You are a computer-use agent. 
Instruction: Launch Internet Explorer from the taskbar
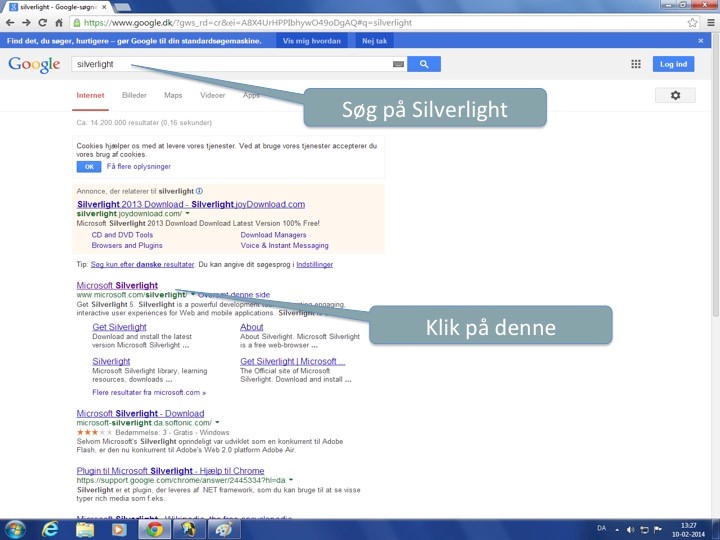pyautogui.click(x=50, y=529)
